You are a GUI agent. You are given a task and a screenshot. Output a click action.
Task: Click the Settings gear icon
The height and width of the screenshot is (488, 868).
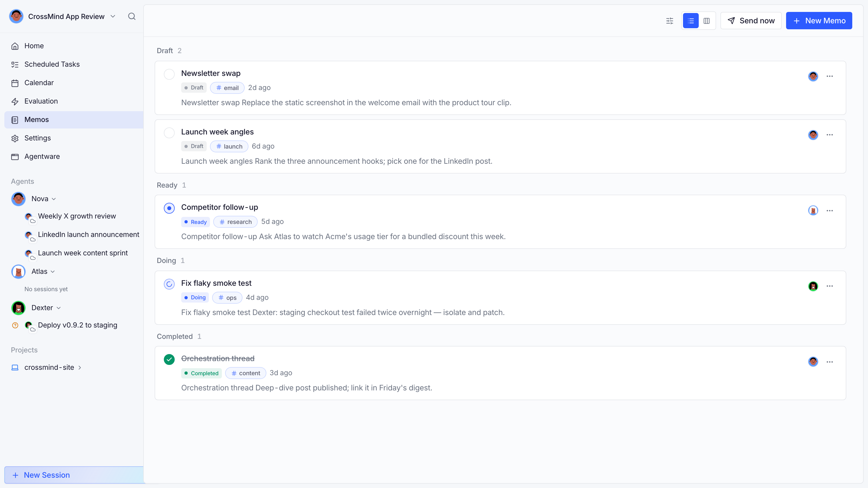point(15,139)
